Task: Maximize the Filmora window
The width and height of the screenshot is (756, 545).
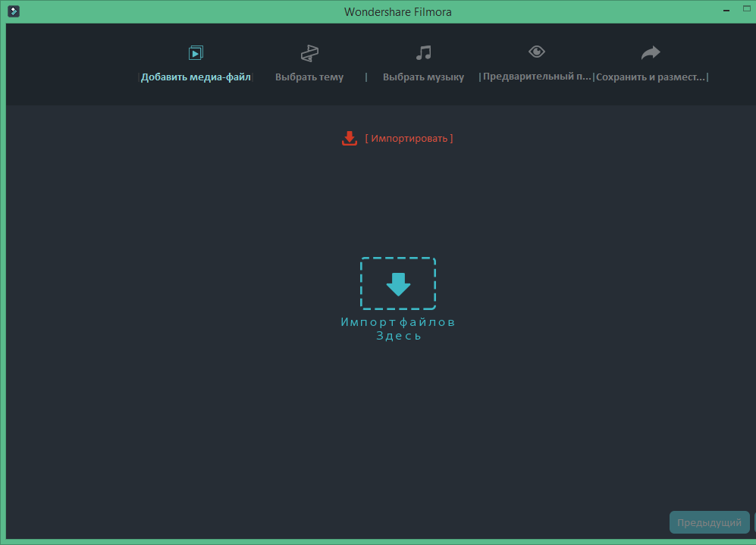Action: (x=745, y=8)
